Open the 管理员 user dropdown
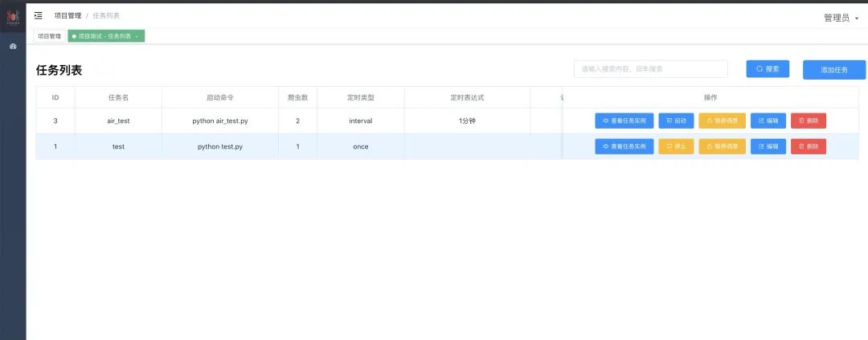The width and height of the screenshot is (868, 340). [x=841, y=18]
